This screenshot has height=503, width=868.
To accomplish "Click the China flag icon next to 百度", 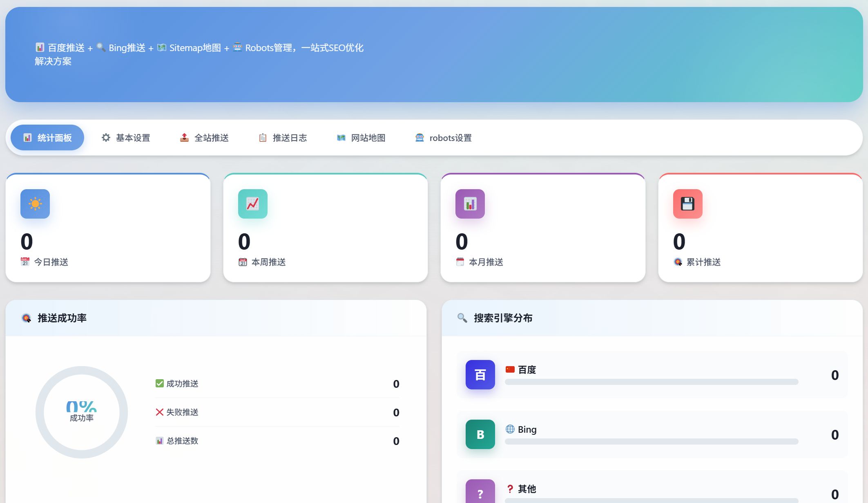I will click(510, 369).
